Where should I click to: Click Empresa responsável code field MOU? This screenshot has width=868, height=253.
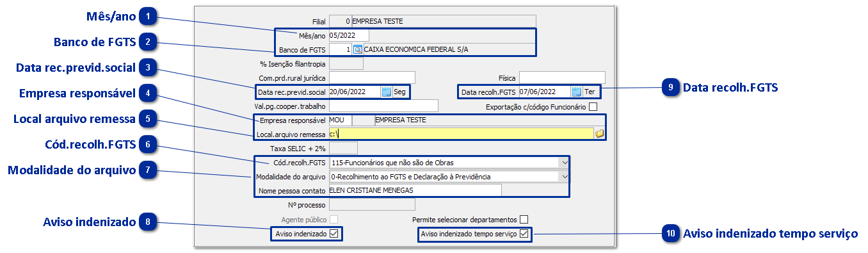[340, 120]
